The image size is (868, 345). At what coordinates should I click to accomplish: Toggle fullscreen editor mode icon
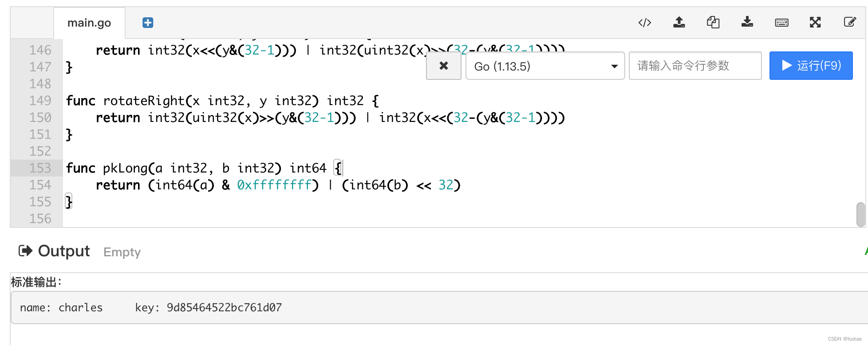815,22
